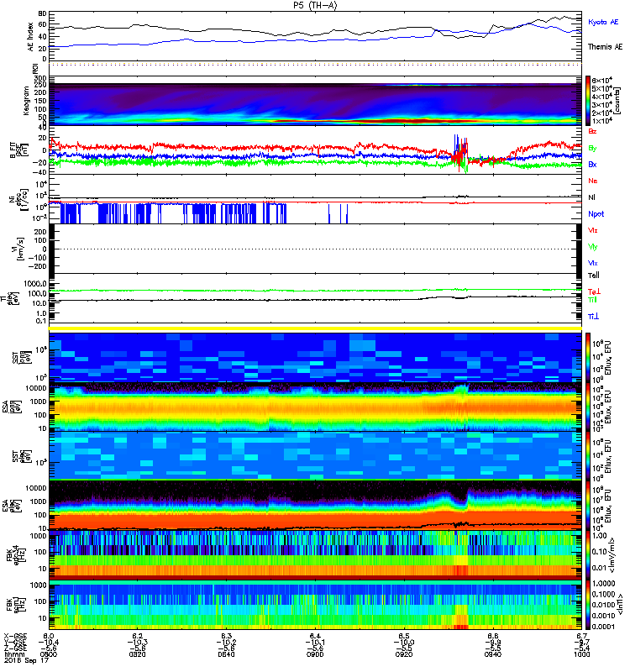Click the 0920 time tick label
This screenshot has height=672, width=630.
(404, 654)
